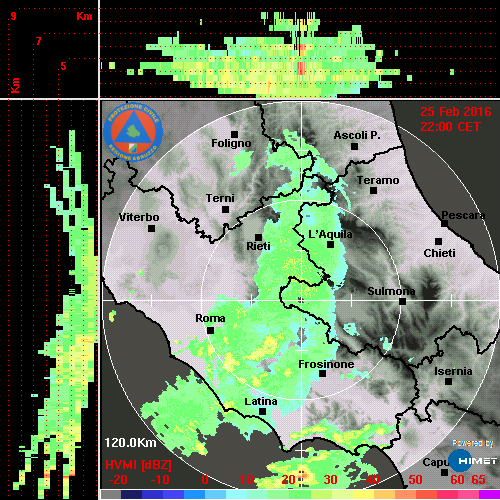Click the Teramo city label

[x=378, y=180]
